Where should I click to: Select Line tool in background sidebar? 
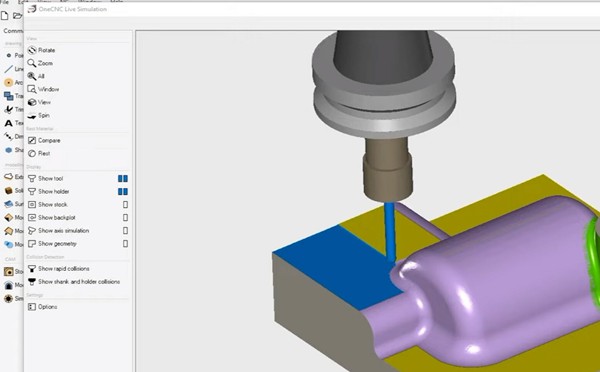click(13, 69)
